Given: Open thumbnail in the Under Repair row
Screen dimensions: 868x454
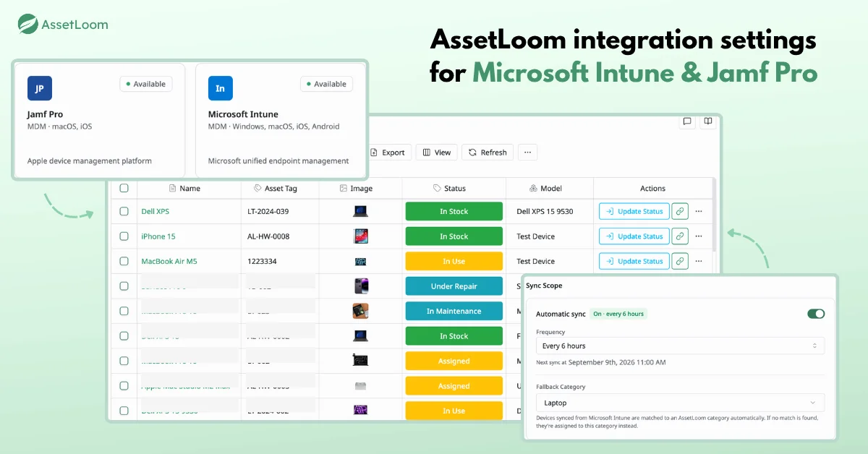Looking at the screenshot, I should [361, 286].
